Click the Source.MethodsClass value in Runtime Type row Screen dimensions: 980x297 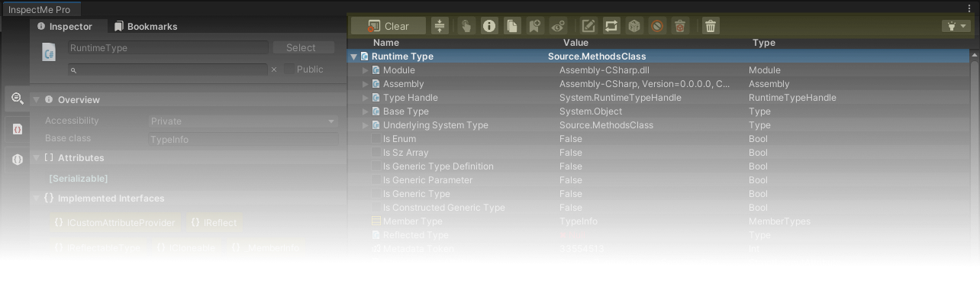[x=597, y=56]
